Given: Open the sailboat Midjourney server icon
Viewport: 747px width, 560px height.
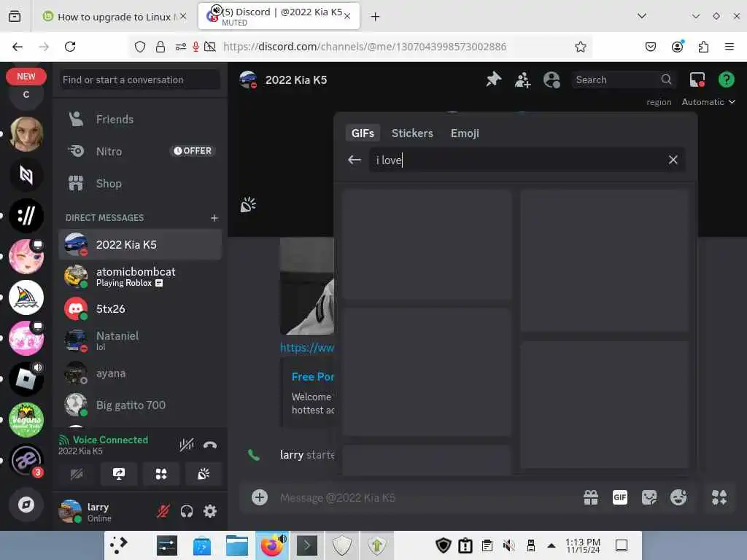Looking at the screenshot, I should (26, 297).
